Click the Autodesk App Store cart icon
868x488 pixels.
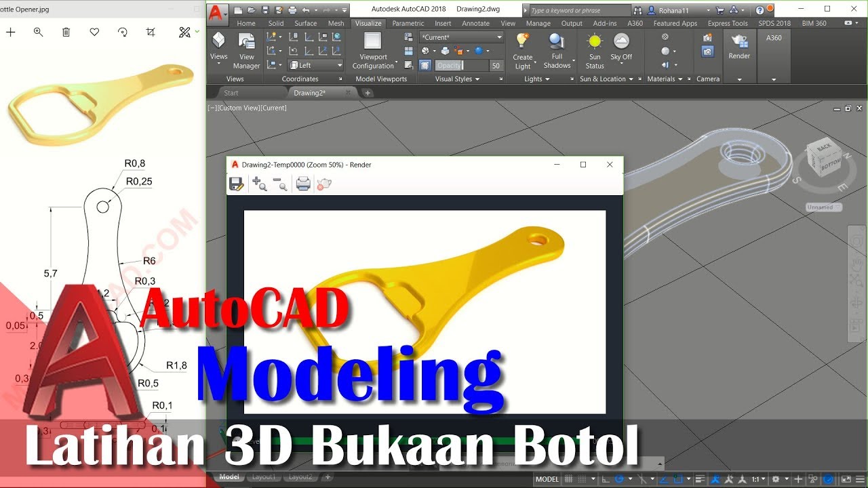click(x=721, y=10)
